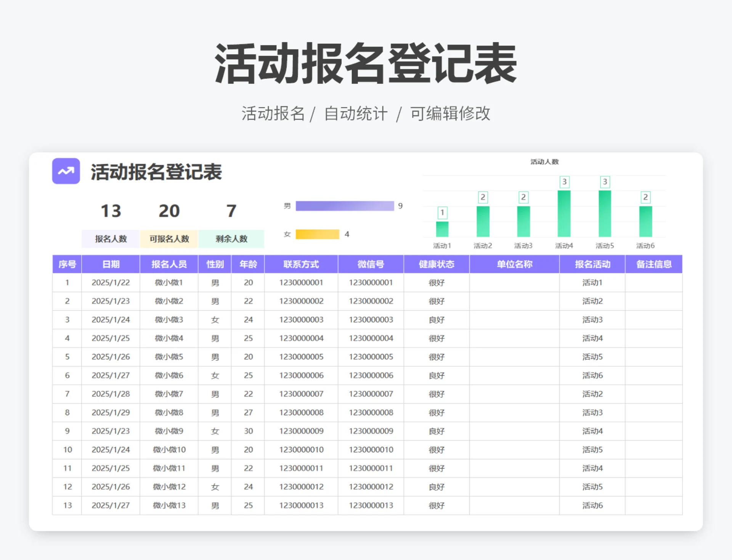
Task: Select the 微信号 column header
Action: click(371, 264)
